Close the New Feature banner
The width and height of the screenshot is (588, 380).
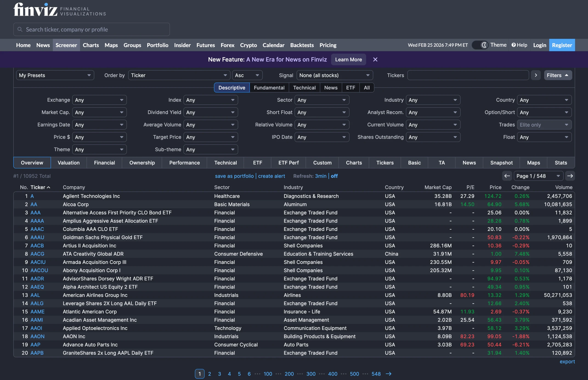pyautogui.click(x=375, y=60)
